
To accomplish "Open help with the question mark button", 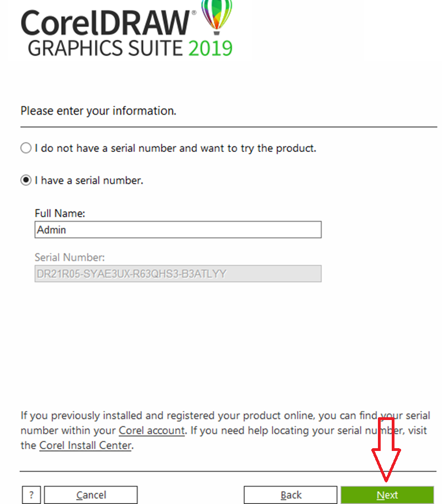I will pyautogui.click(x=31, y=495).
